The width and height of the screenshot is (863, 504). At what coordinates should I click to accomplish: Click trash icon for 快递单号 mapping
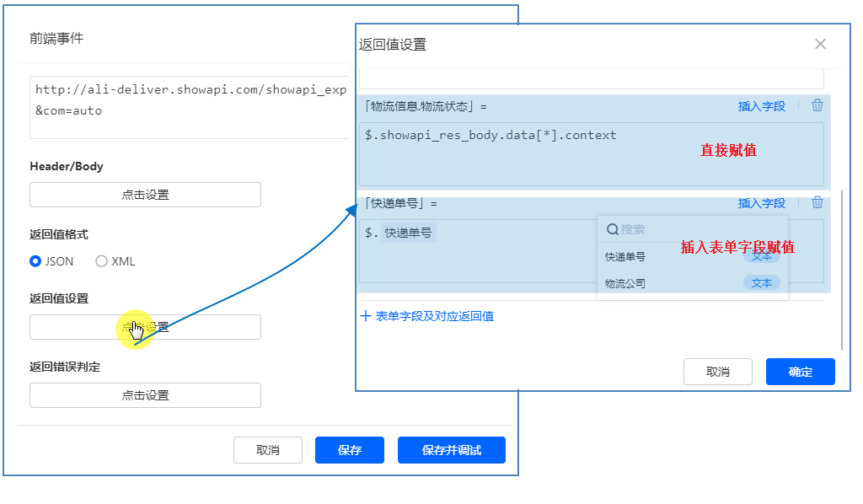click(x=817, y=202)
